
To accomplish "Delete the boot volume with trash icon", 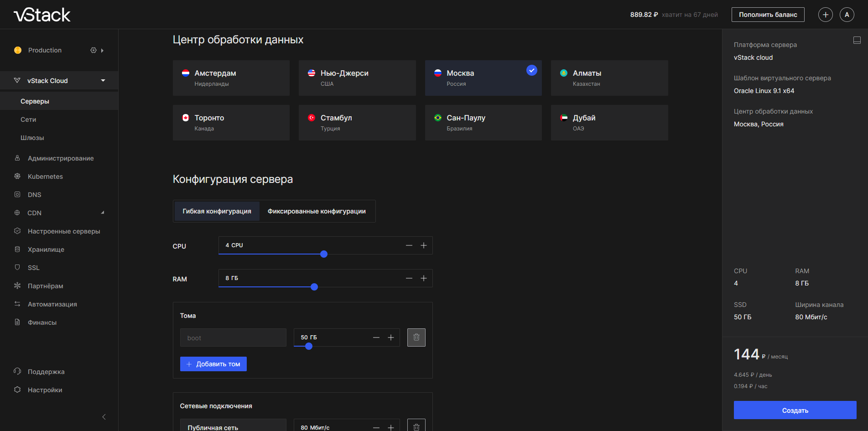I will [416, 338].
